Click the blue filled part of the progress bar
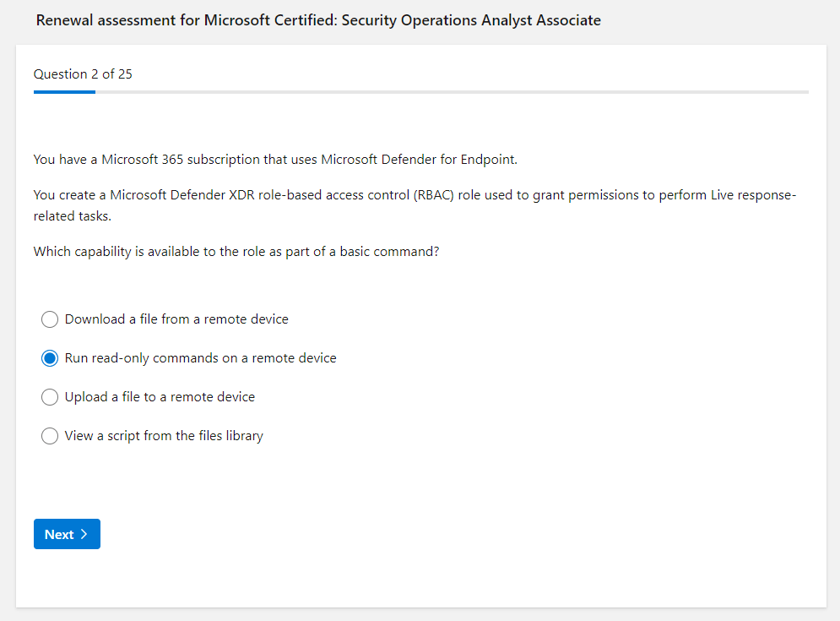 (64, 91)
